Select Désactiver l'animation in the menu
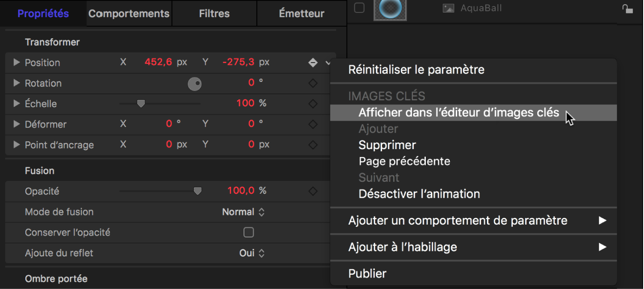The width and height of the screenshot is (644, 289). (x=419, y=193)
